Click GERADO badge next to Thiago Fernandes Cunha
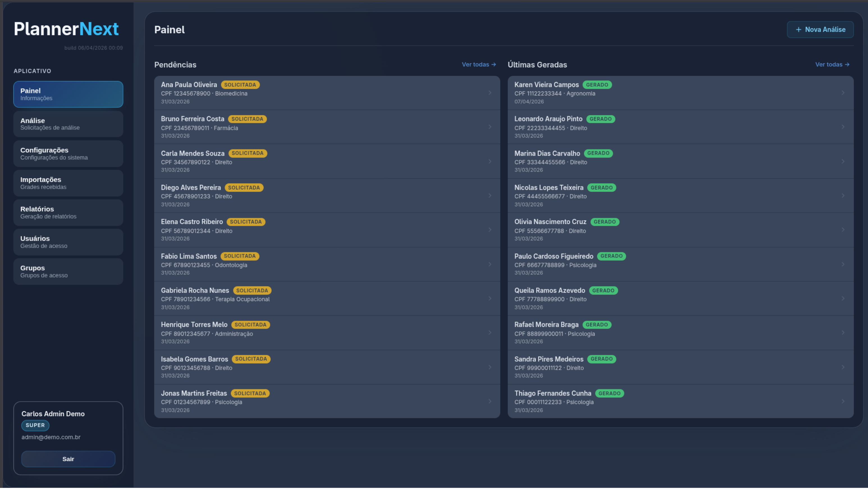Viewport: 868px width, 489px height. pos(609,393)
